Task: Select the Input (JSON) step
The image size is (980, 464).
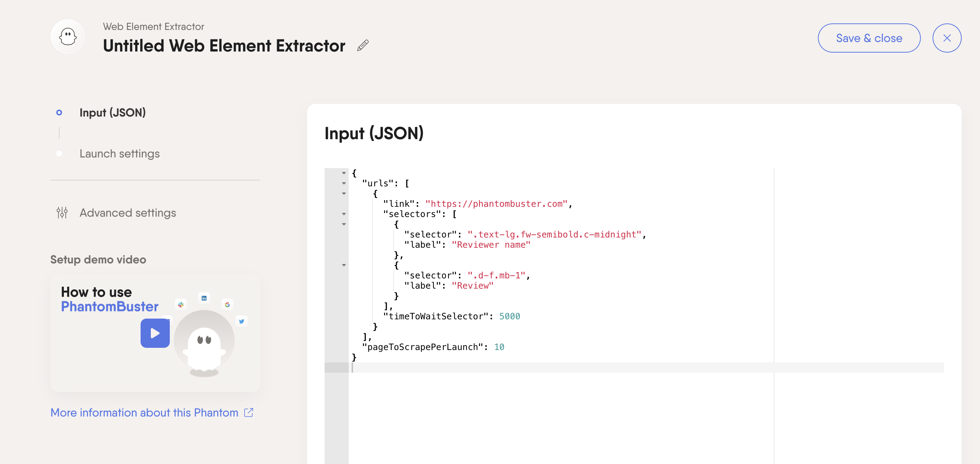Action: (112, 113)
